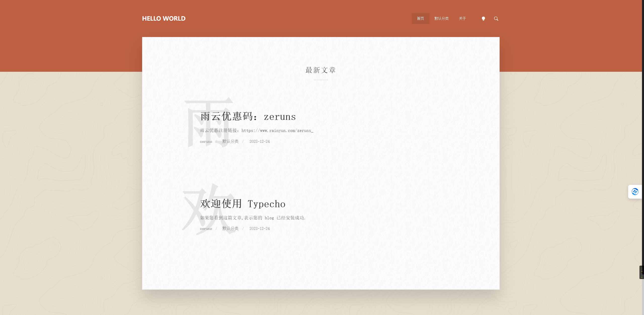
Task: Click the Typecho article excerpt text
Action: pyautogui.click(x=253, y=218)
